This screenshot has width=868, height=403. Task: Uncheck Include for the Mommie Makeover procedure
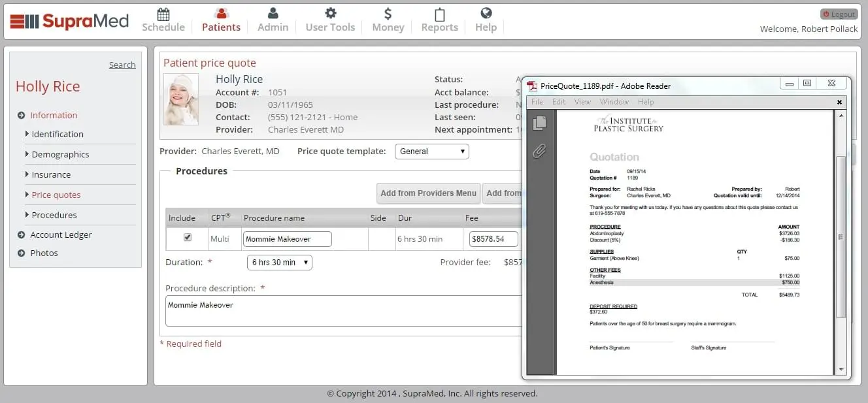[186, 238]
